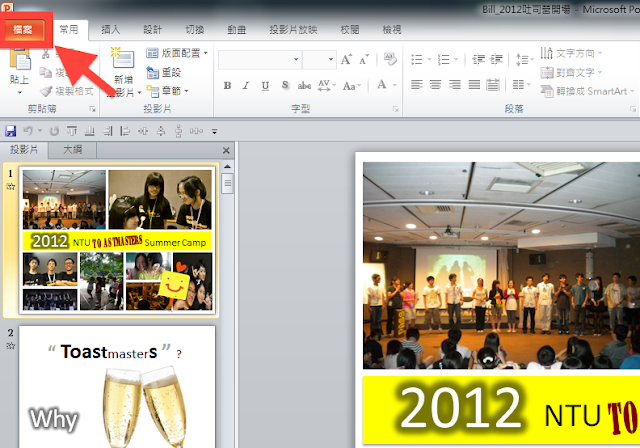
Task: Select slide 2 Toastmasters thumbnail
Action: click(x=117, y=387)
